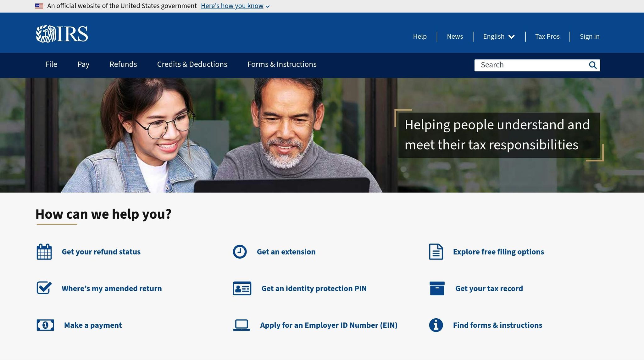Expand the Here's how you know disclosure
Image resolution: width=644 pixels, height=362 pixels.
coord(232,6)
